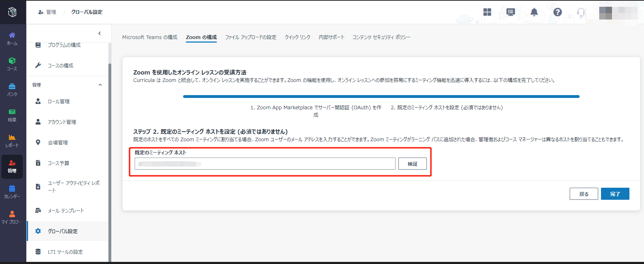Collapse the 管理 section chevron

pos(100,85)
